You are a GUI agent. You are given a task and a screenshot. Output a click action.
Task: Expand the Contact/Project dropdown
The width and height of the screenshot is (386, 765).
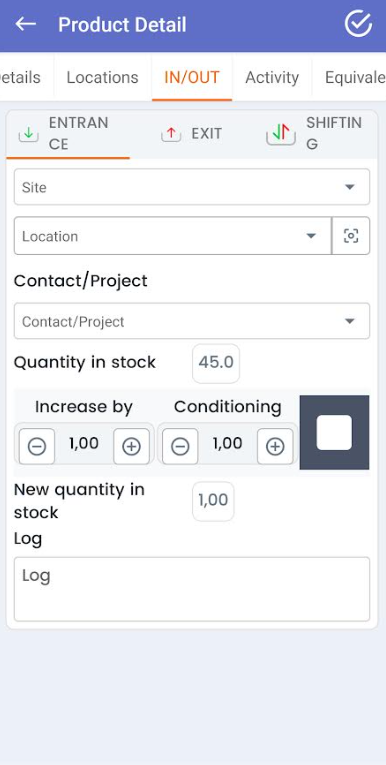point(192,321)
